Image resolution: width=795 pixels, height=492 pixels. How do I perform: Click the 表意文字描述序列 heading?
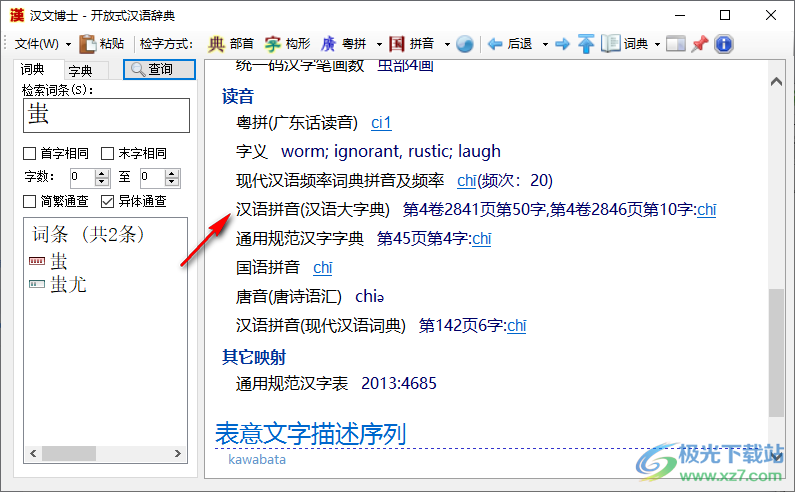pyautogui.click(x=310, y=434)
